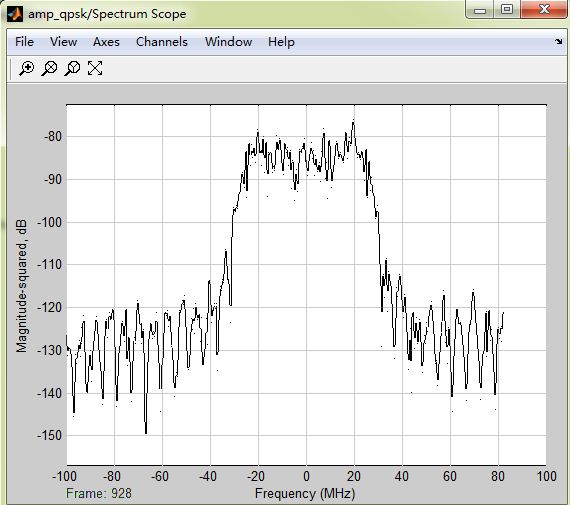
Task: Open the View menu
Action: (x=63, y=41)
